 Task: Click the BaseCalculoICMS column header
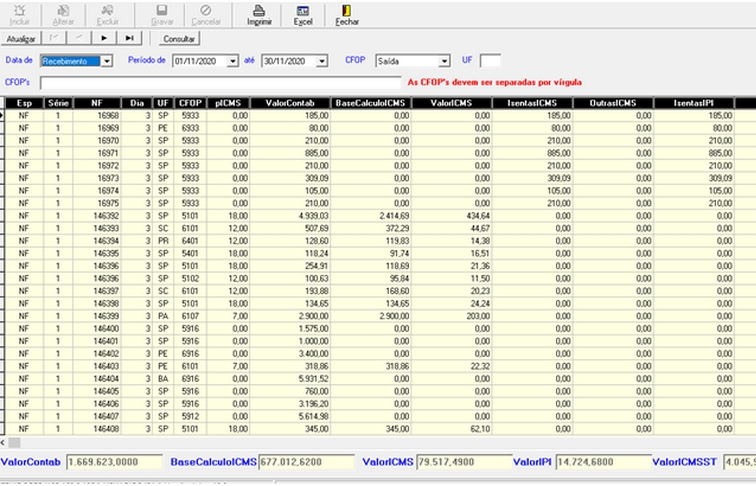371,103
